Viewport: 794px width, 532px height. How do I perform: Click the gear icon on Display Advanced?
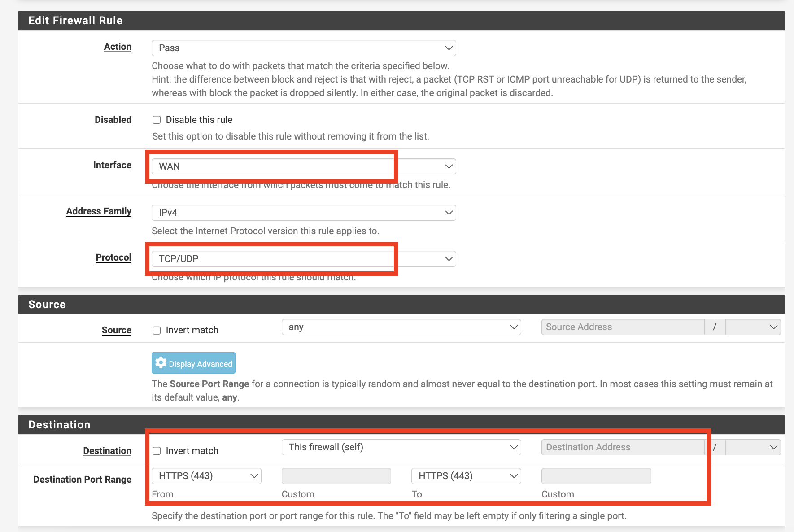click(161, 363)
